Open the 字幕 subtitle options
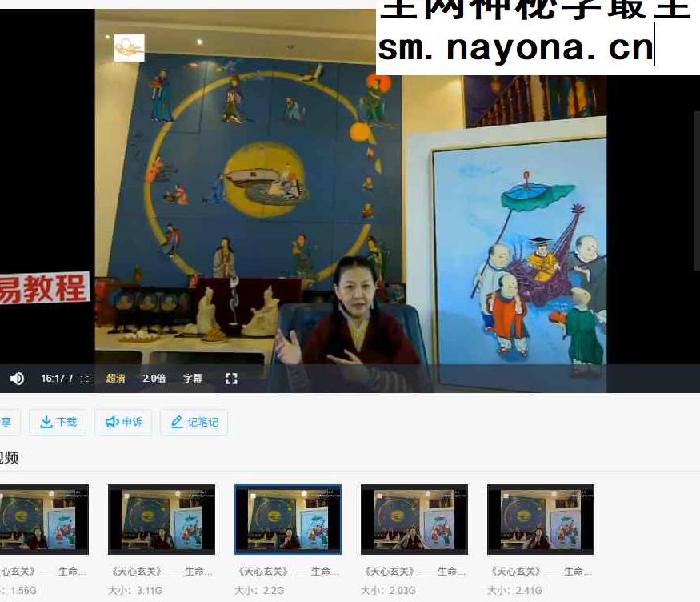The height and width of the screenshot is (602, 700). 193,379
